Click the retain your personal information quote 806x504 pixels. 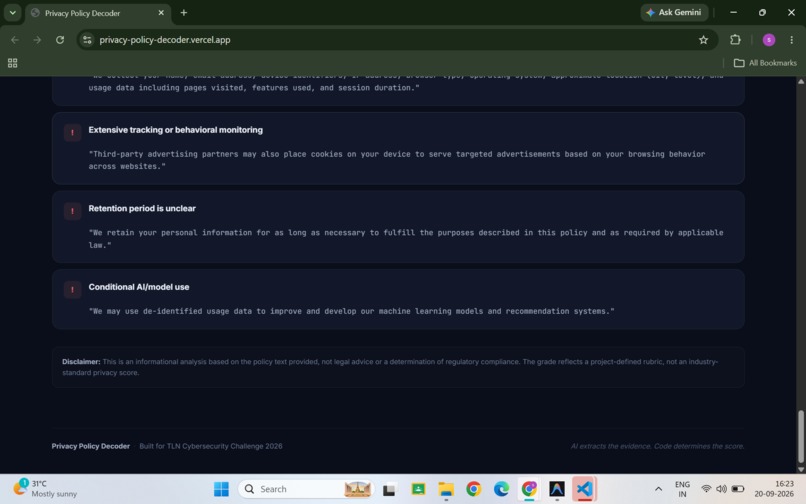click(x=406, y=239)
